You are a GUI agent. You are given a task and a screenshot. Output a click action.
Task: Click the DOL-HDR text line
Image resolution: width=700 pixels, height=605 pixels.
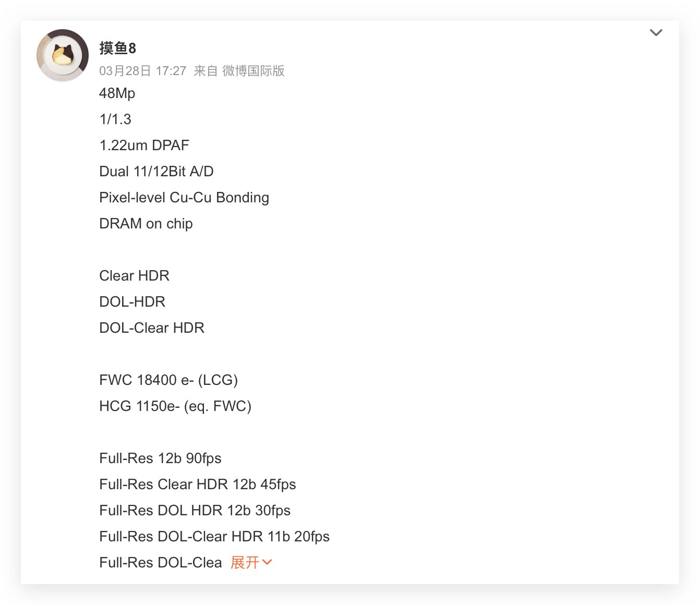tap(132, 301)
